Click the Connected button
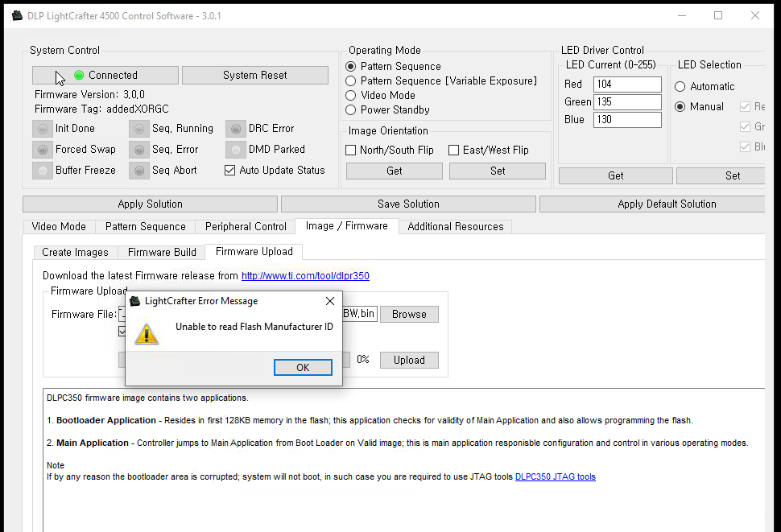The height and width of the screenshot is (532, 781). tap(105, 75)
